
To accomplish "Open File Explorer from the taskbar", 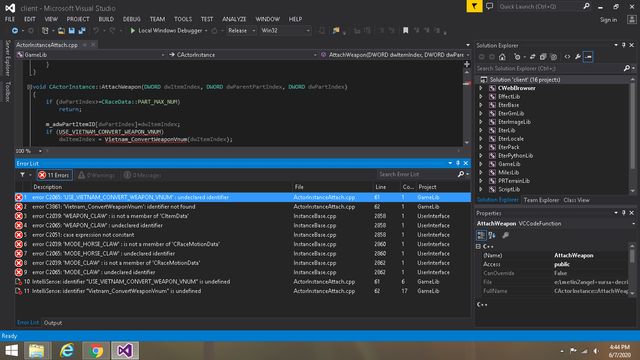I will pyautogui.click(x=37, y=351).
